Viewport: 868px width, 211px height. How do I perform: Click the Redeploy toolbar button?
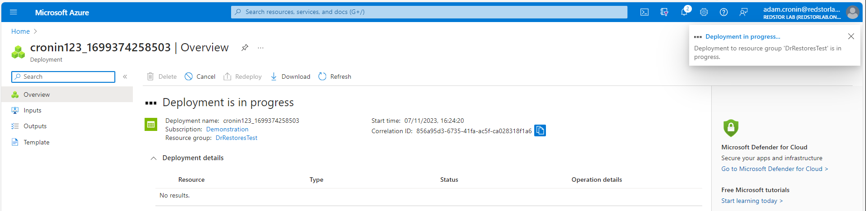(242, 76)
